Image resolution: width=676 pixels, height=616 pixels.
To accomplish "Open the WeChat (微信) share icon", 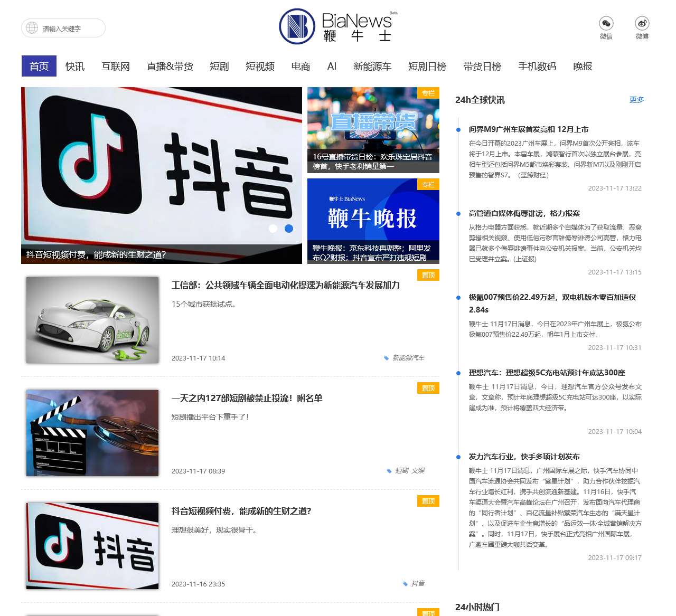I will pyautogui.click(x=606, y=24).
